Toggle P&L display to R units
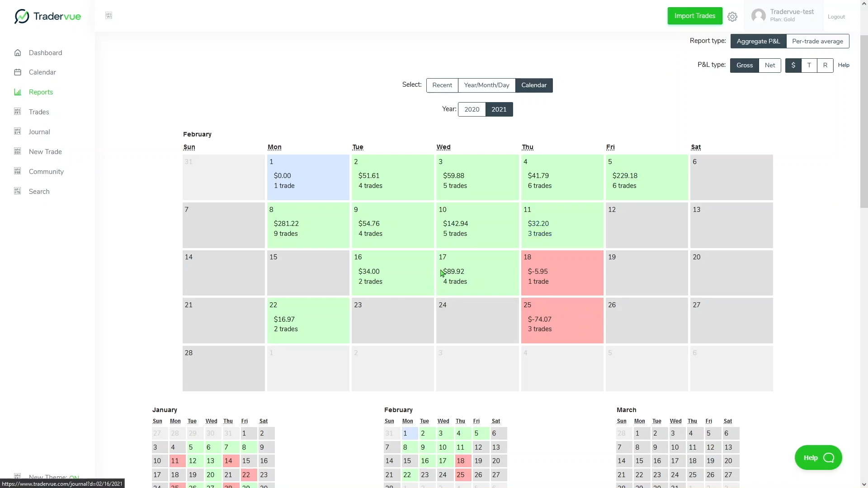 825,66
